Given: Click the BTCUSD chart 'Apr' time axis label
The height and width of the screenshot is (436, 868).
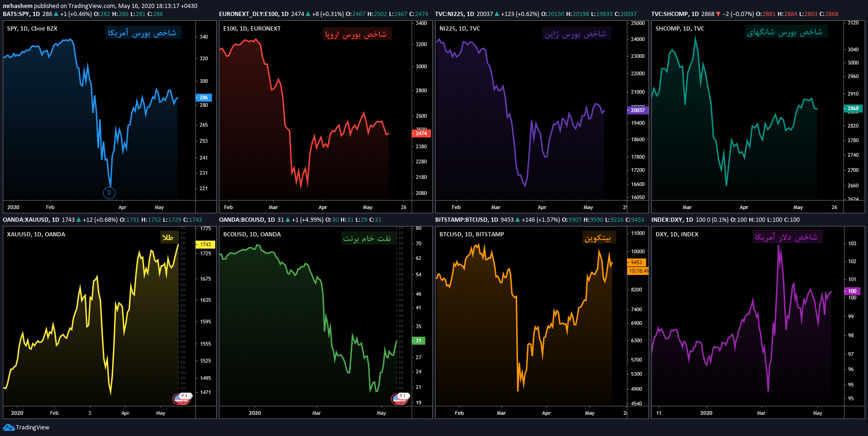Looking at the screenshot, I should pyautogui.click(x=546, y=413).
